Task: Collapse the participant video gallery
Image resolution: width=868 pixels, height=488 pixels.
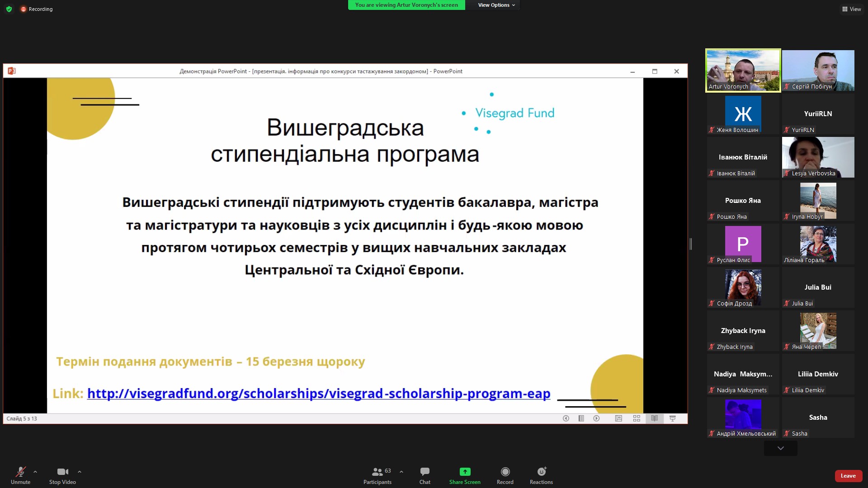Action: [780, 448]
